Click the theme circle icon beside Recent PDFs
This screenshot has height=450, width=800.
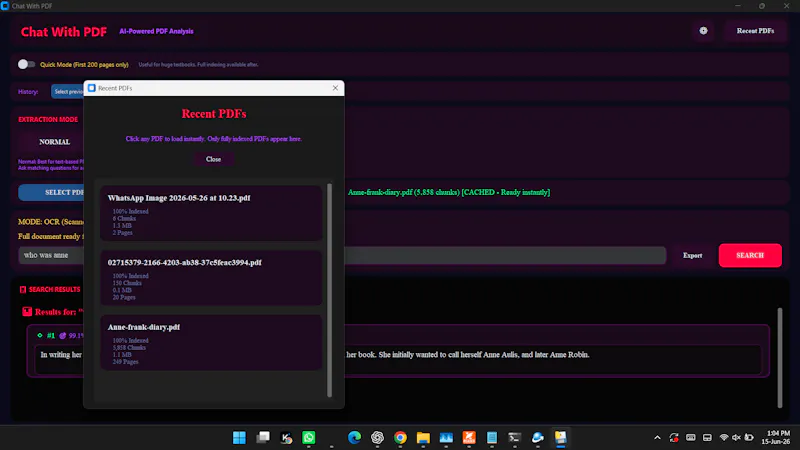click(703, 31)
